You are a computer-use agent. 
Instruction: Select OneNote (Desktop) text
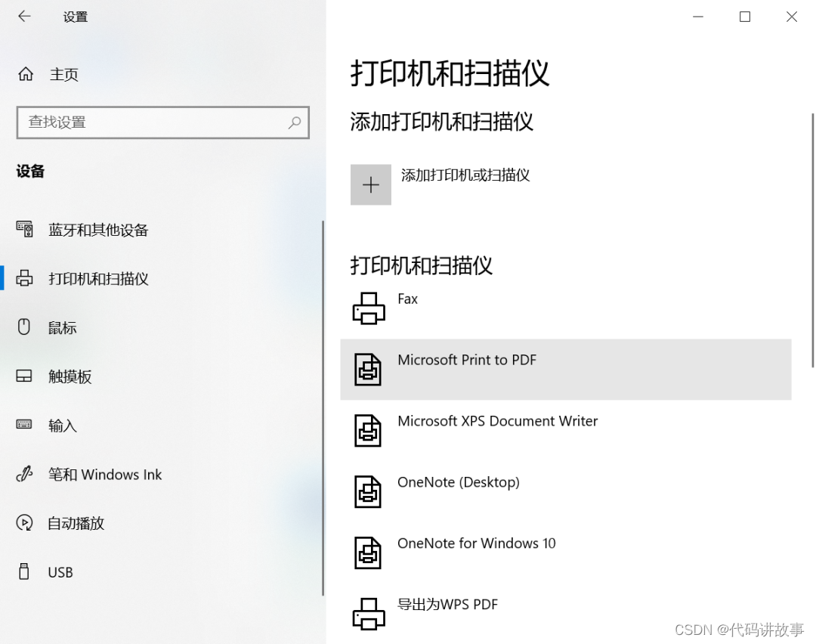(459, 482)
